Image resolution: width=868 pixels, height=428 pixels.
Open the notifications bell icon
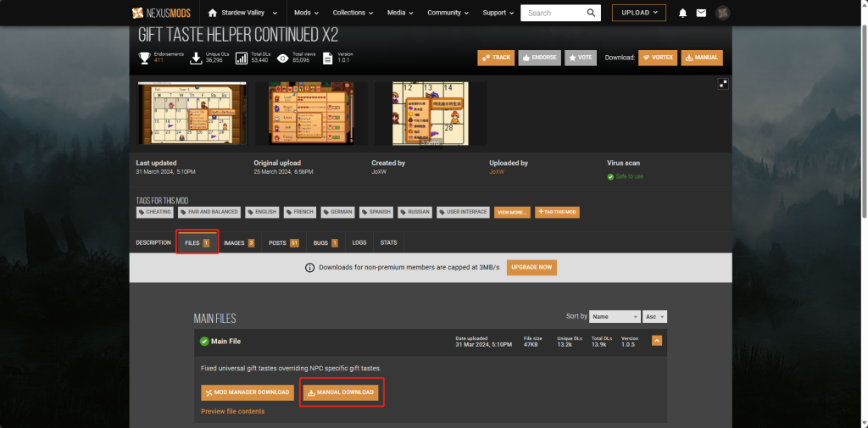[x=682, y=13]
